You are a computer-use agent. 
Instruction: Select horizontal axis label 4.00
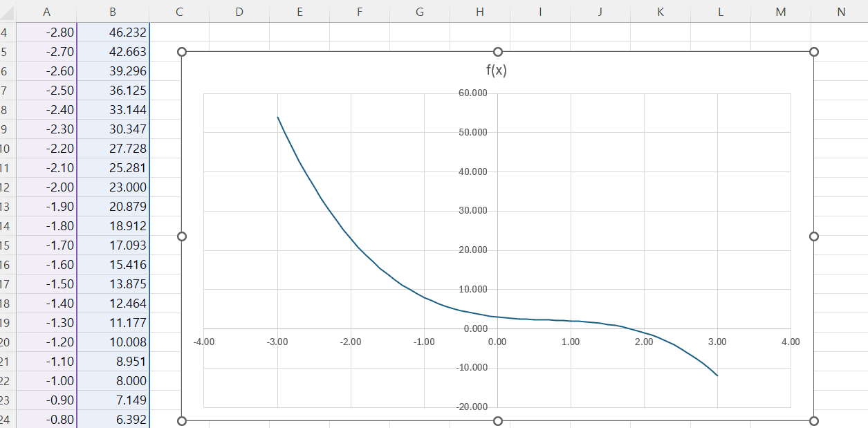click(790, 342)
